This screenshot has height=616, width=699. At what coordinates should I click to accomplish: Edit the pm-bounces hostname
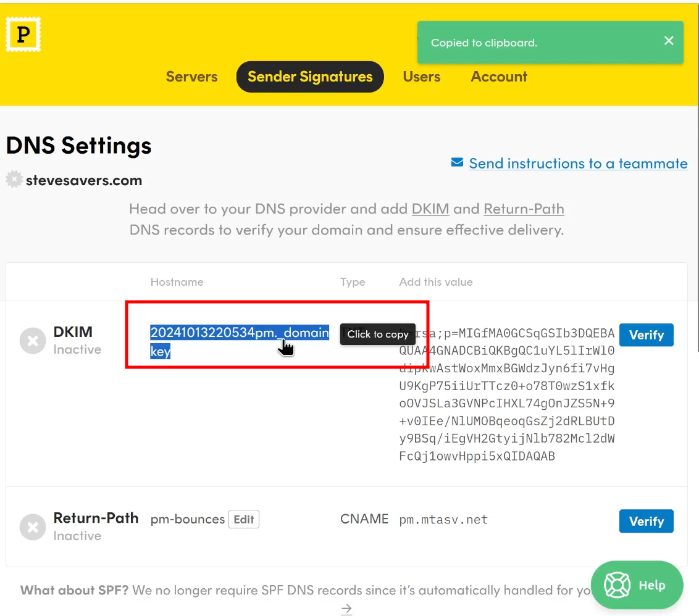click(x=243, y=519)
